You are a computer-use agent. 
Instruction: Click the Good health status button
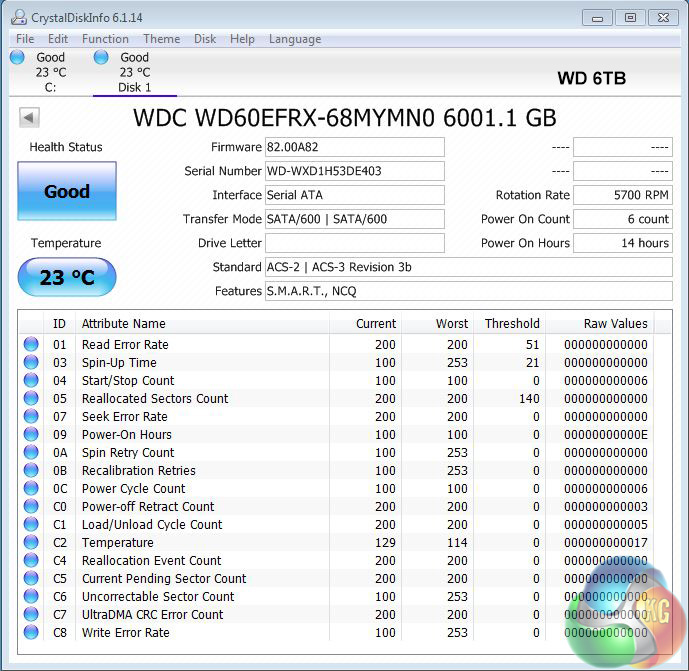tap(67, 191)
